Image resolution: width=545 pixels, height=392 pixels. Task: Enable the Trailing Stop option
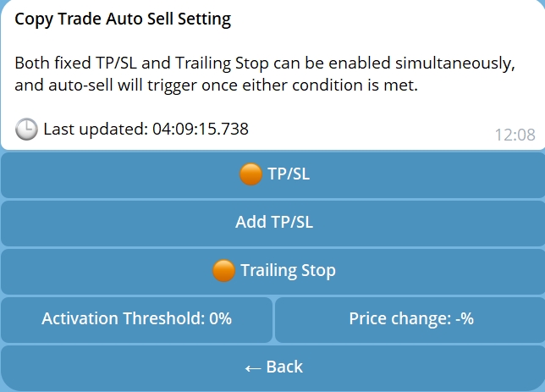pos(272,272)
